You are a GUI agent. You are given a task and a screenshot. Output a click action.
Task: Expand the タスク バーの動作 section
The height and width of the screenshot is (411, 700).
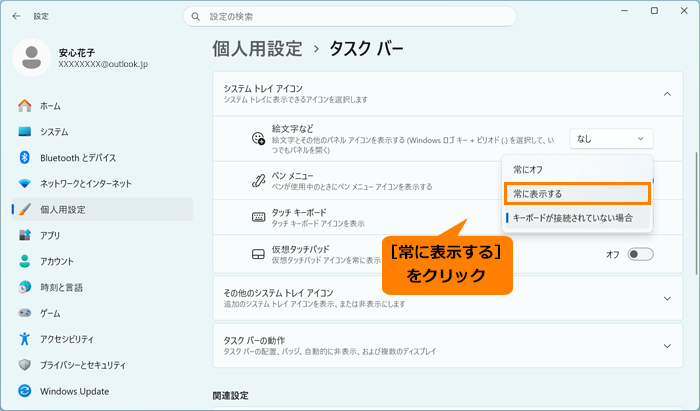[x=667, y=346]
